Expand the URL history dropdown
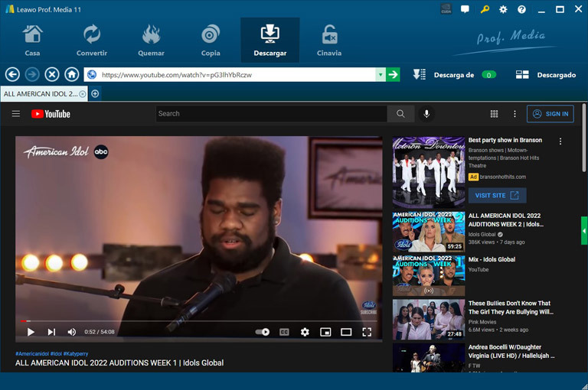This screenshot has width=588, height=390. [x=381, y=75]
